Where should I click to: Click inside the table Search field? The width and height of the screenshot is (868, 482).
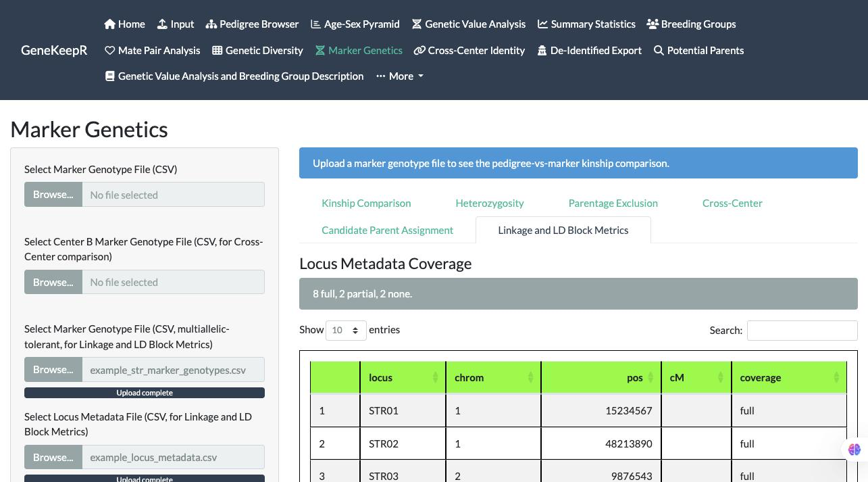802,331
